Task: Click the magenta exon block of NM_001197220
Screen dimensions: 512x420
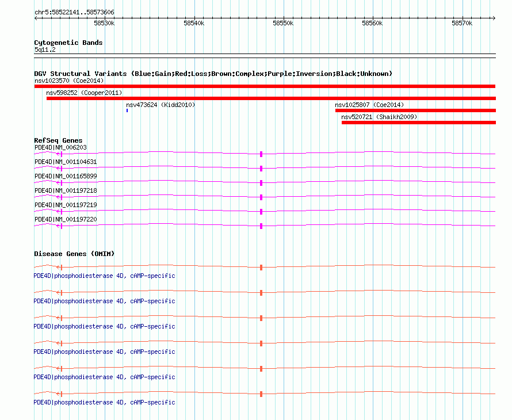Action: 261,226
